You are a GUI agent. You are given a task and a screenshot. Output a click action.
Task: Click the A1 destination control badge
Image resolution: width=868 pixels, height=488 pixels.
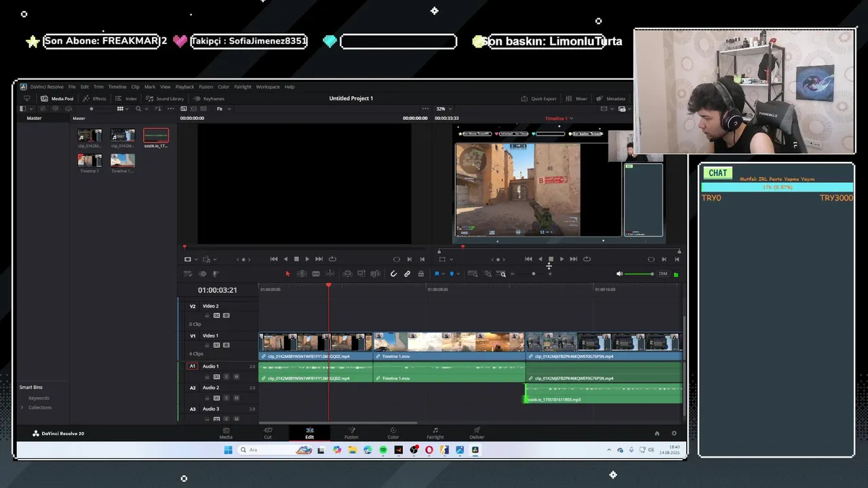coord(192,366)
